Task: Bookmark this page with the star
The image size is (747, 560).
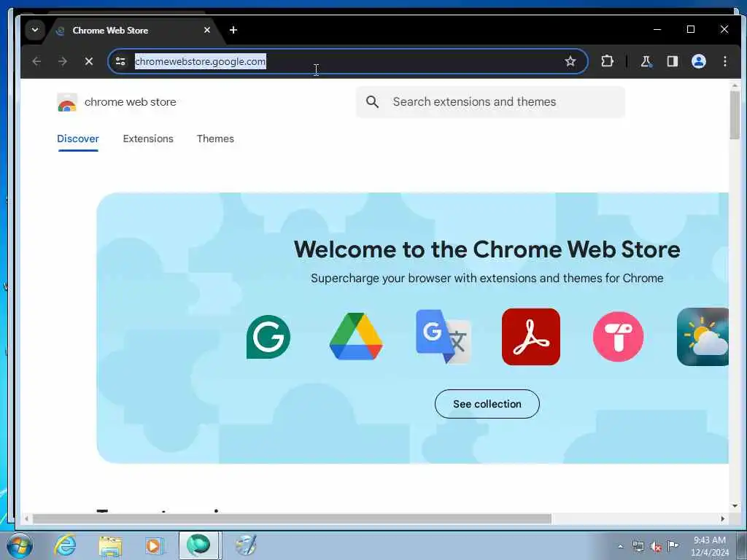Action: click(x=570, y=61)
